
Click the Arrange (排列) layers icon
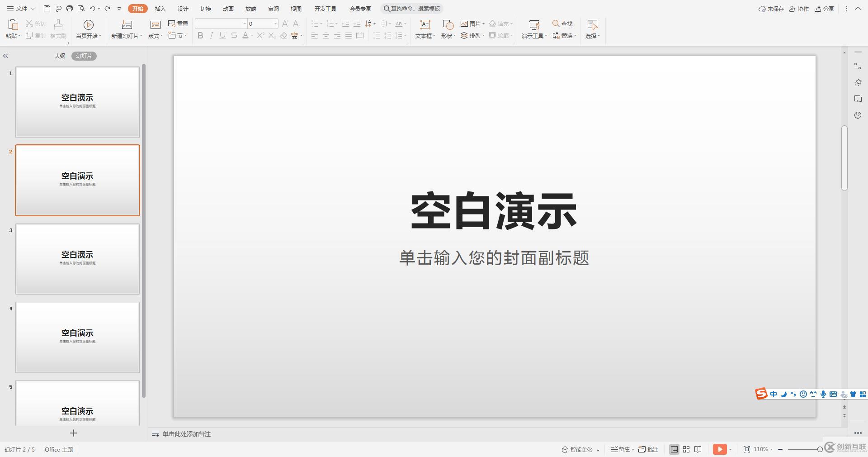pos(464,35)
